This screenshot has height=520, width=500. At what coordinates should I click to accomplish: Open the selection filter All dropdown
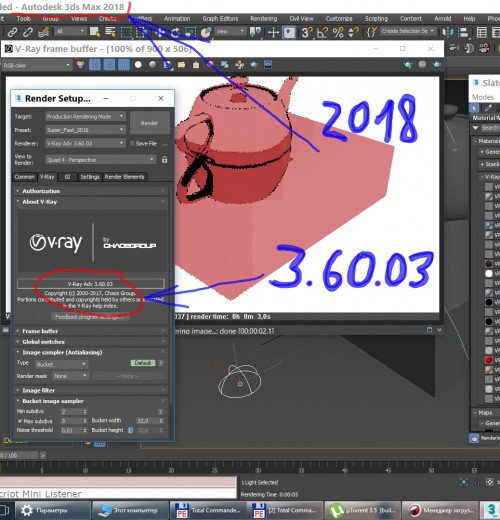[70, 32]
